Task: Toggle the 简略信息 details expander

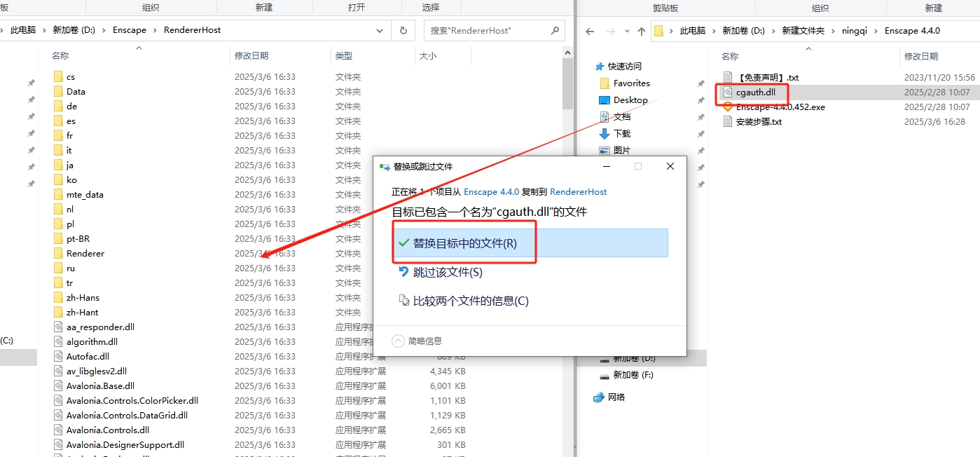Action: (417, 341)
